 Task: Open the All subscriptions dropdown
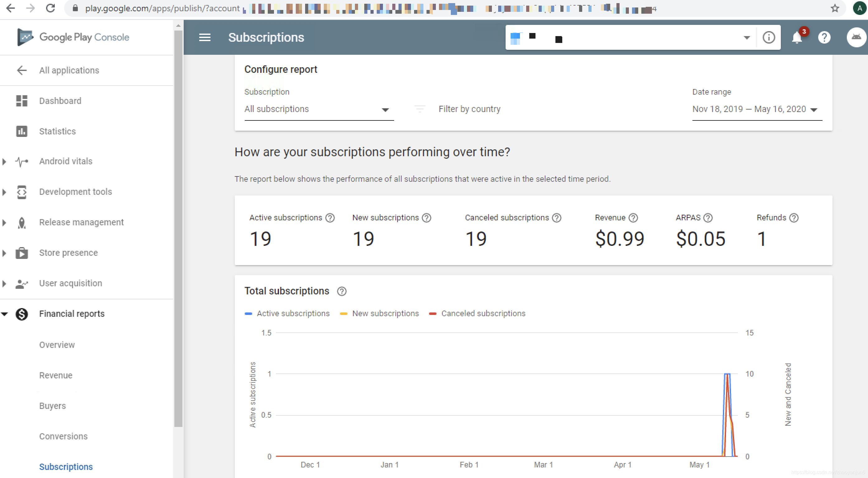(x=318, y=110)
